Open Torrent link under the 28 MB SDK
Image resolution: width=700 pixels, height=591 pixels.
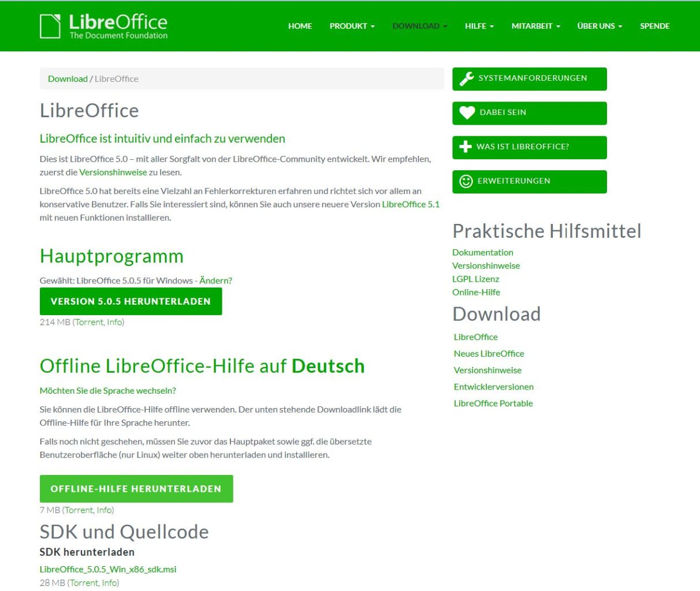[x=84, y=583]
